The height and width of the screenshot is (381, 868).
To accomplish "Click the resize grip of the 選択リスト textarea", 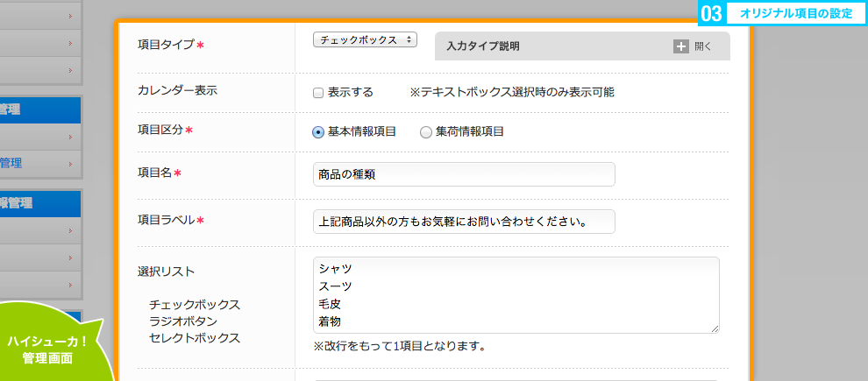I will 715,328.
